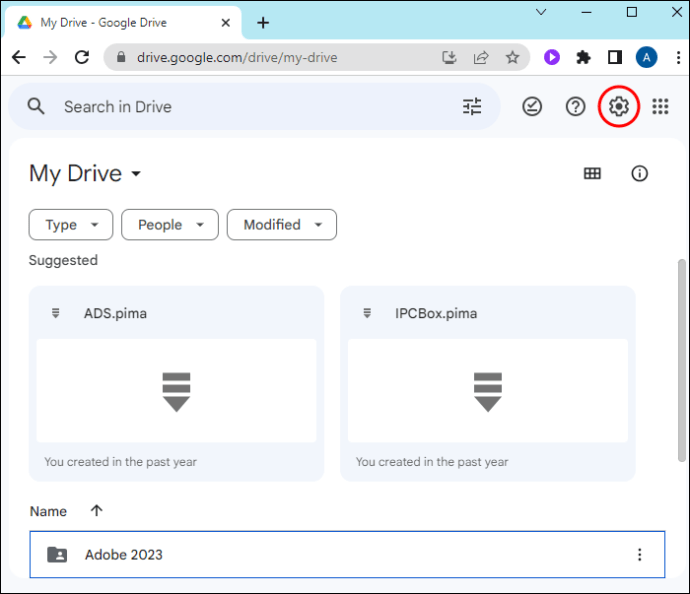Open the ADS.pima suggested file preview

point(176,391)
